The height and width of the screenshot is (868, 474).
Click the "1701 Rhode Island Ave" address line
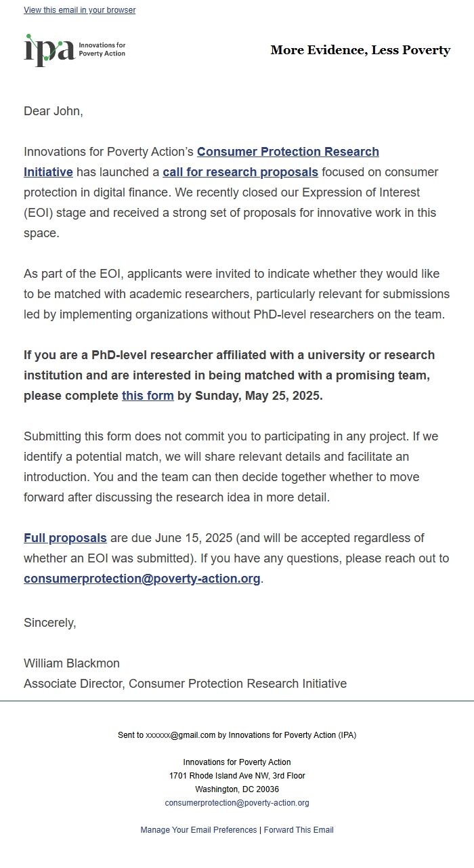click(x=237, y=776)
